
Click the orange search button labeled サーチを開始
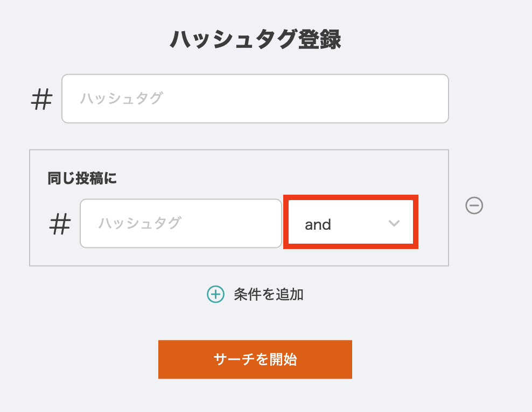point(255,359)
